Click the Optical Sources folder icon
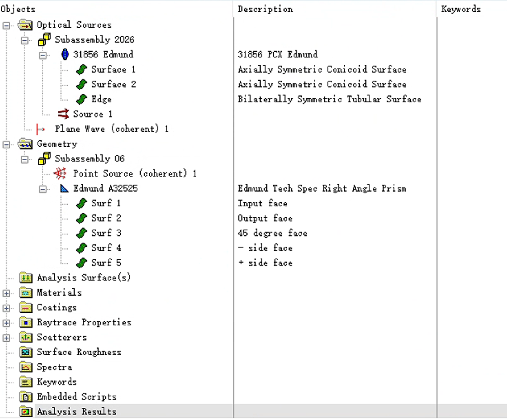 click(26, 25)
